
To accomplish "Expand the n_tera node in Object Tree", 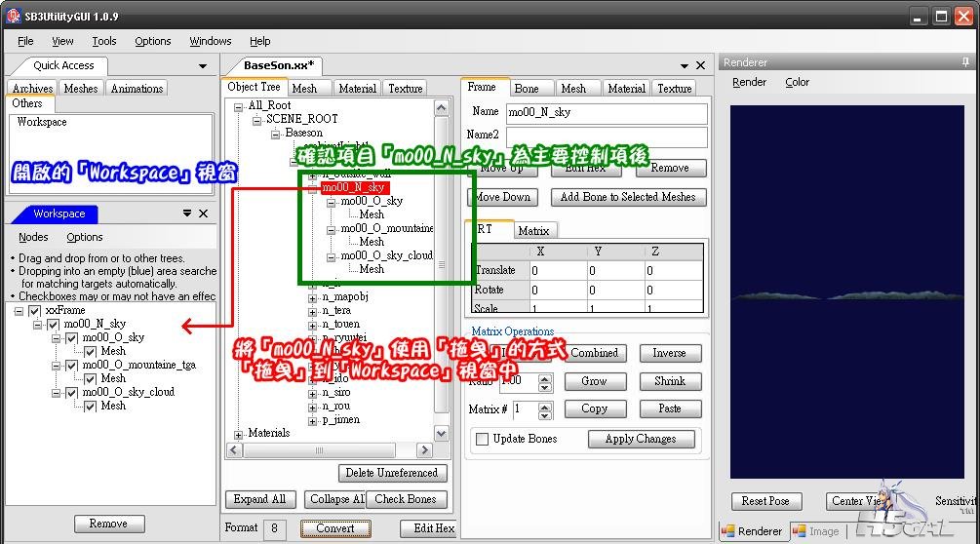I will point(312,311).
